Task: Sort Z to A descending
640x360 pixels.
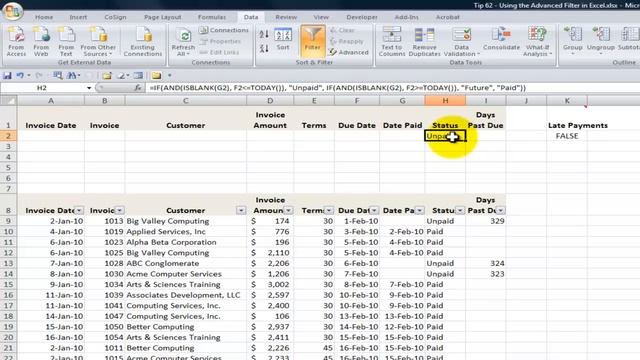Action: click(x=264, y=48)
